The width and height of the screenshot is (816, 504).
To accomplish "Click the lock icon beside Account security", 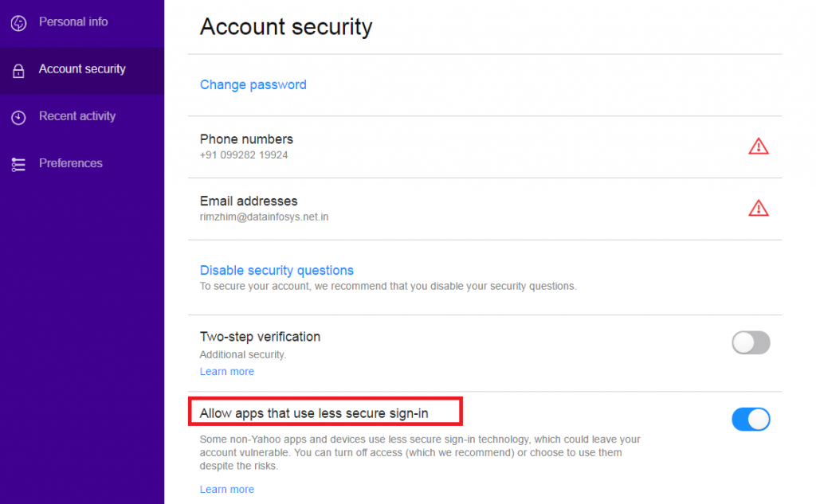I will [18, 71].
